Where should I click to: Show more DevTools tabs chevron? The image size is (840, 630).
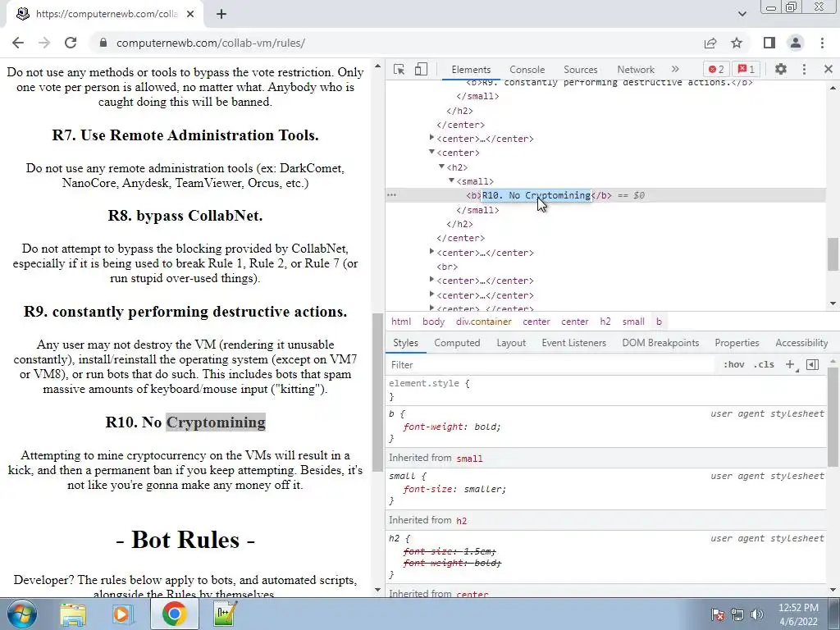click(x=675, y=69)
